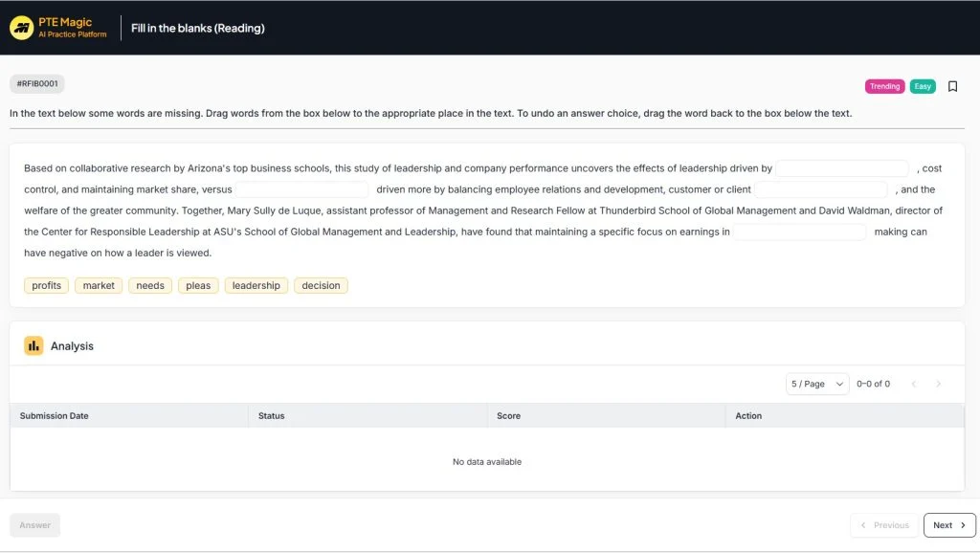Pick the 'needs' word chip

150,285
